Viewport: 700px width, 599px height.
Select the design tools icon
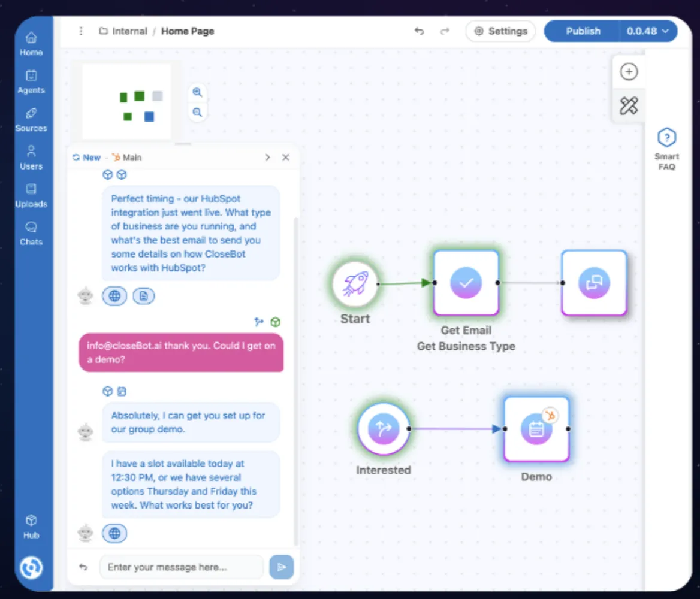pos(629,106)
